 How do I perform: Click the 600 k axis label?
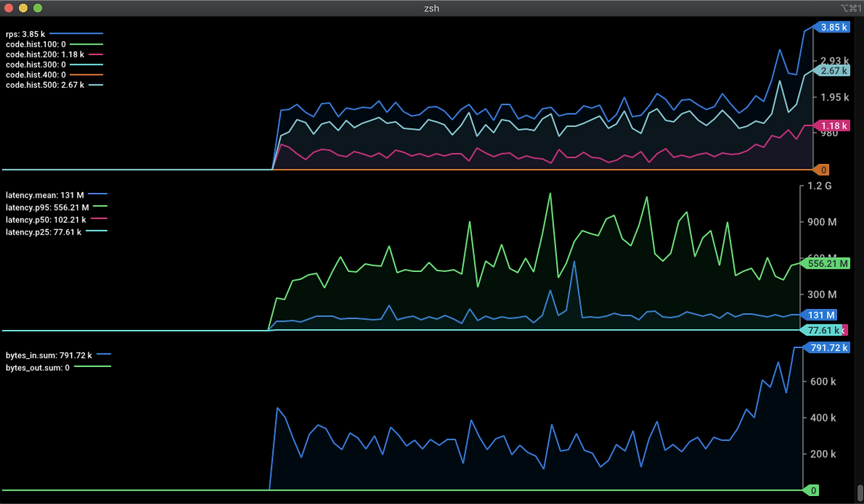tap(823, 382)
